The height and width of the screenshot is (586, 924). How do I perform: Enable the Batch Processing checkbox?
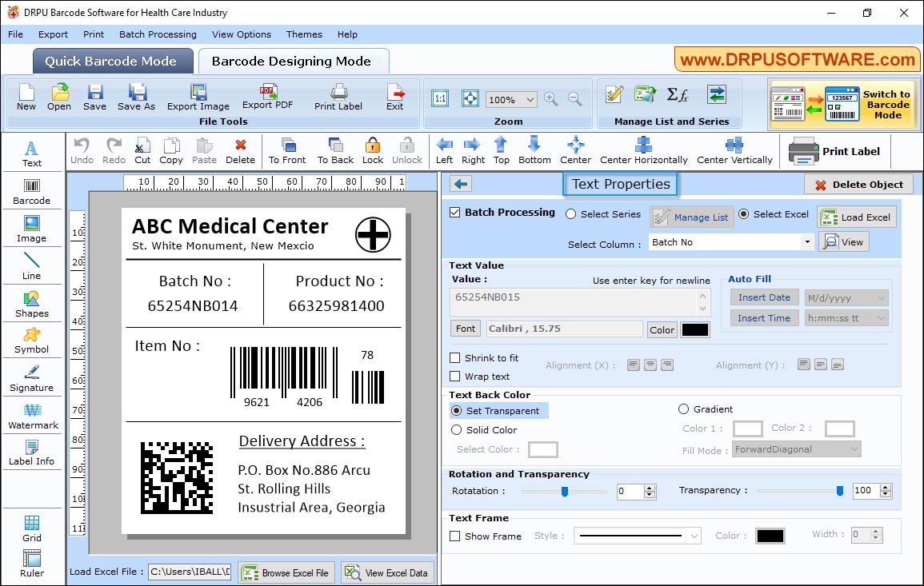pos(455,212)
